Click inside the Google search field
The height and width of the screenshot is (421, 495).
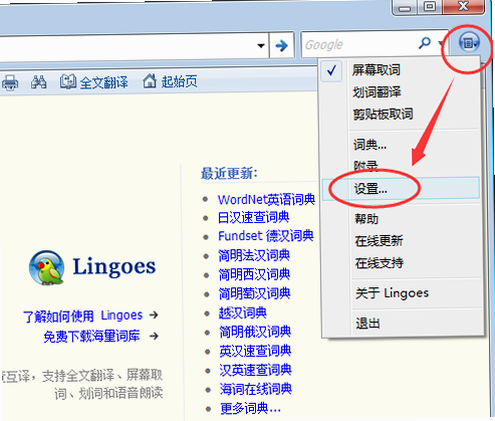click(359, 44)
